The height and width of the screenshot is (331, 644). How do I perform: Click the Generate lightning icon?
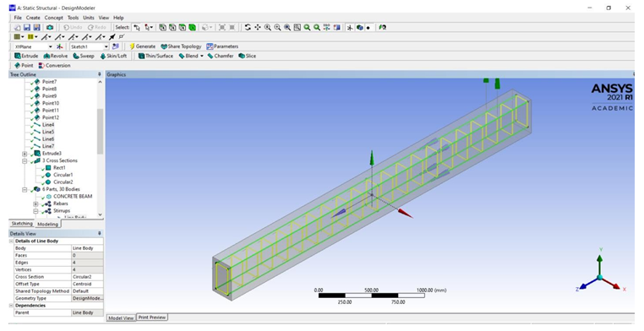pyautogui.click(x=132, y=46)
